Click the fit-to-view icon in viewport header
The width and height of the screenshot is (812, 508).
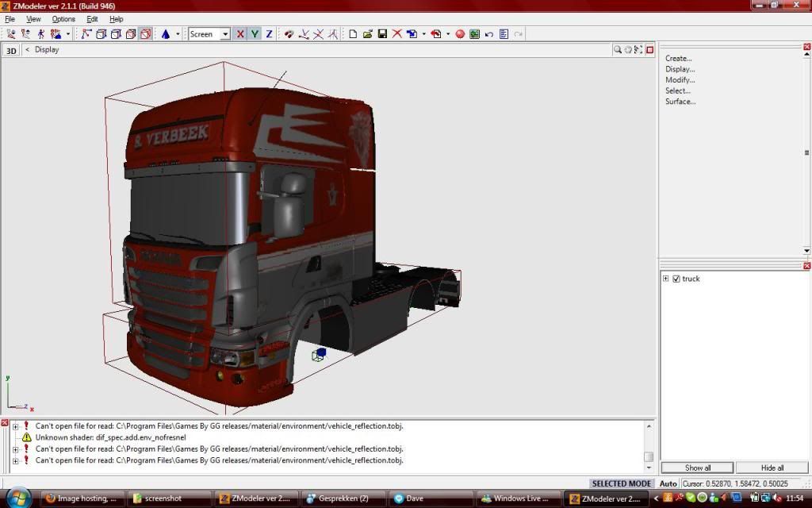pos(638,50)
